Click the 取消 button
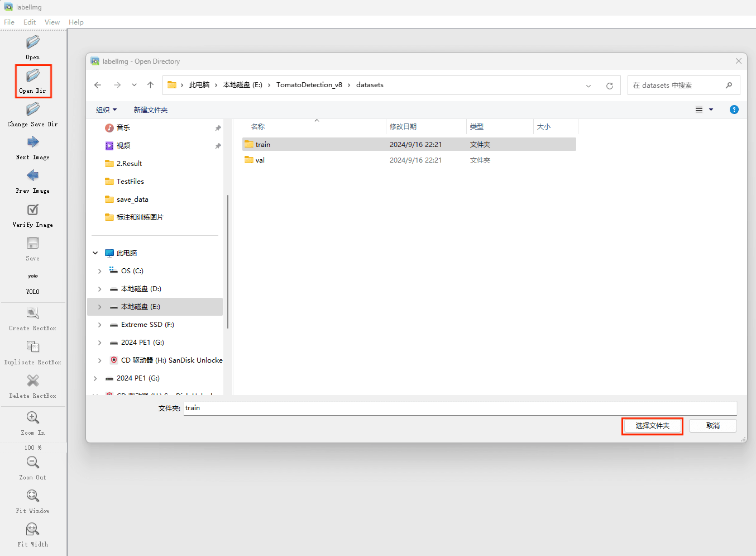756x556 pixels. point(713,426)
